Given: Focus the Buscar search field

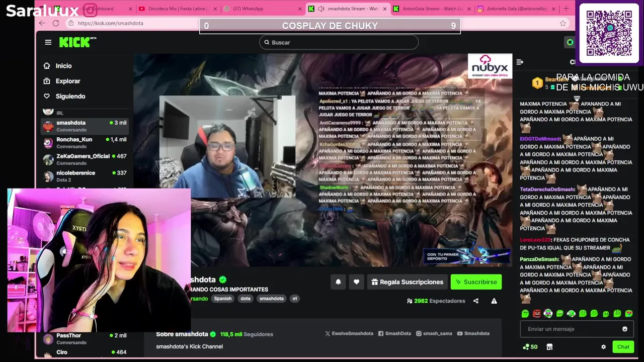Looking at the screenshot, I should pos(339,42).
